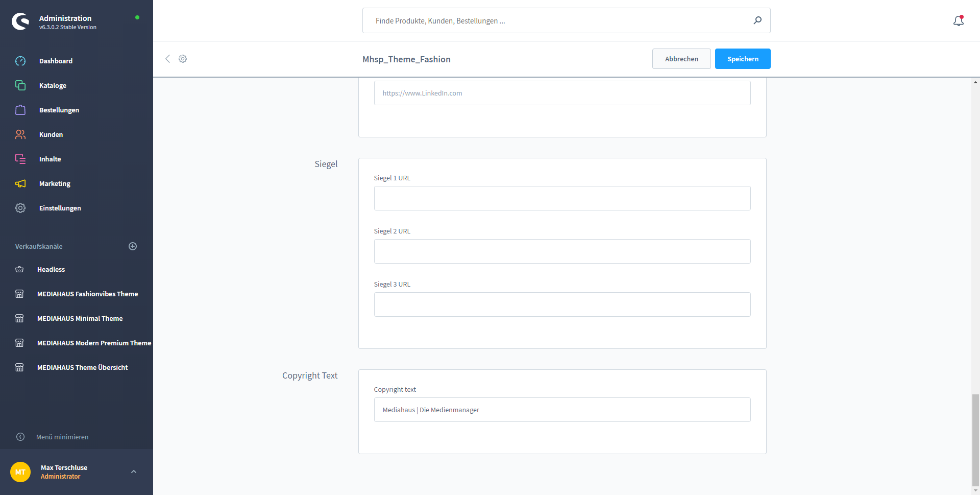The height and width of the screenshot is (495, 980).
Task: Expand the Max Terschluse user menu
Action: click(134, 472)
